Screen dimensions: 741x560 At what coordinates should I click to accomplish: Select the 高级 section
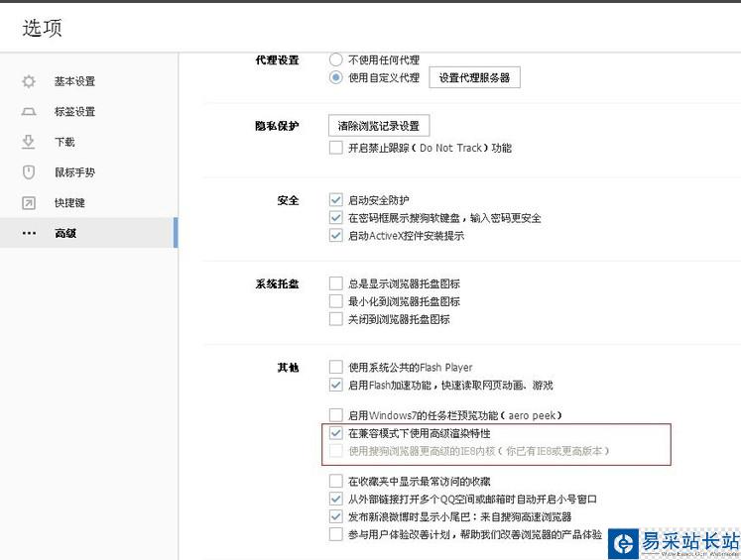(89, 233)
